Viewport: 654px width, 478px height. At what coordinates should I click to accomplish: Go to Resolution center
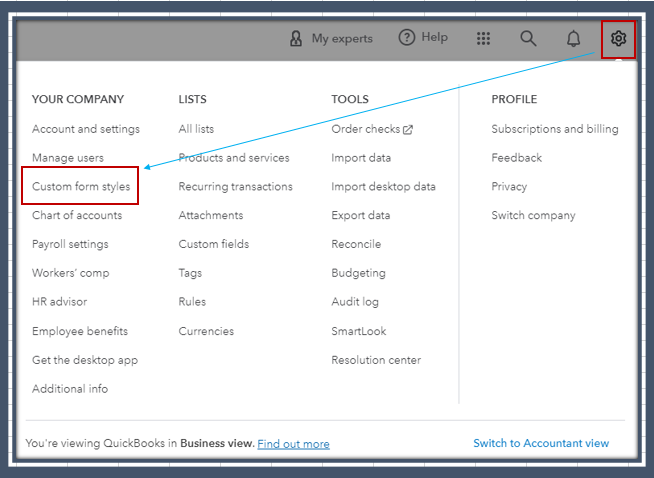point(376,360)
